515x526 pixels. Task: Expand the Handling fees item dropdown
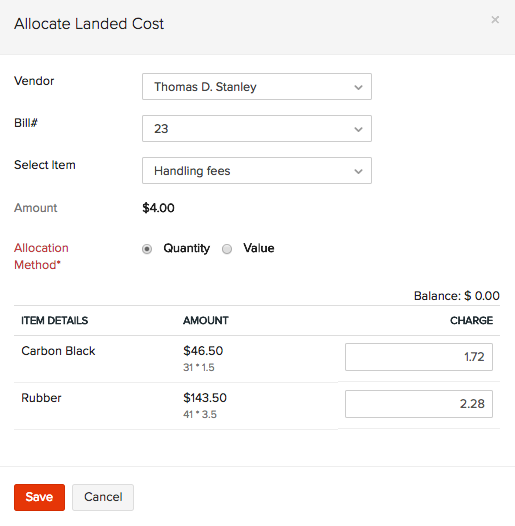click(257, 170)
